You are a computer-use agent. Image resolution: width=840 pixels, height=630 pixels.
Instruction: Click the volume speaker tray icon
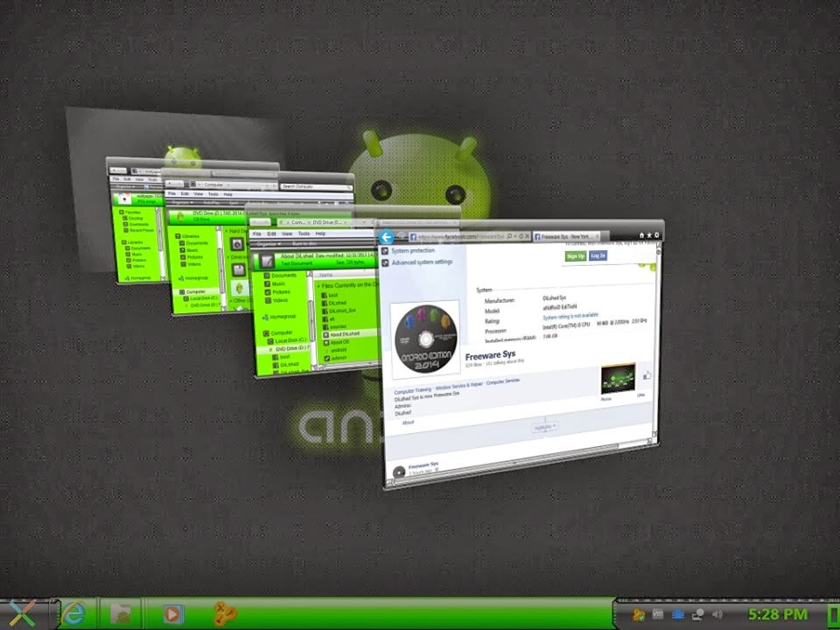click(x=717, y=614)
